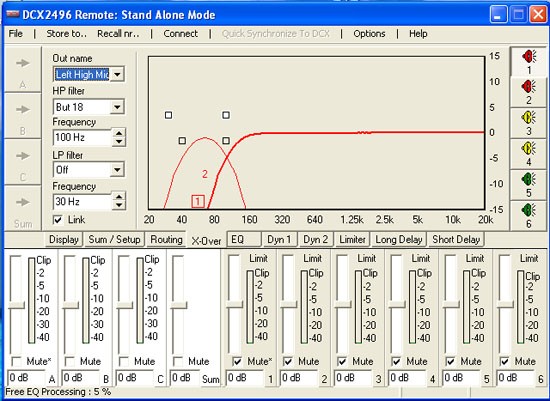Open the LP filter type dropdown
The image size is (550, 401).
point(118,170)
